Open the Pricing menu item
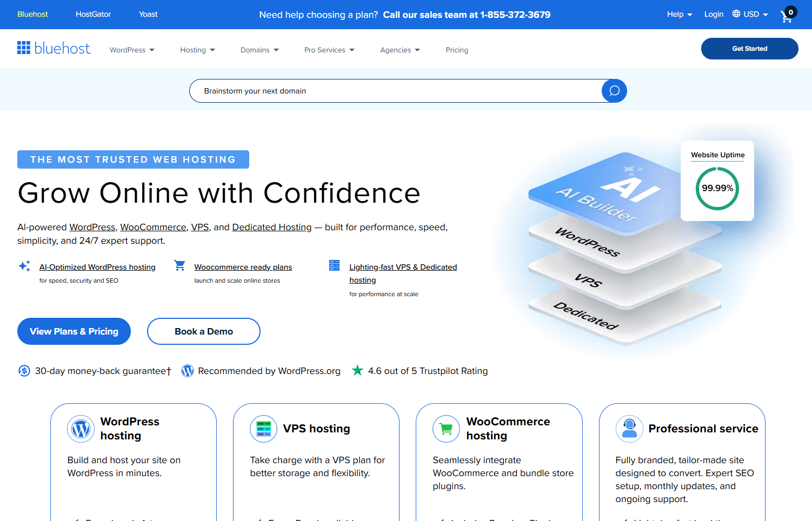 pyautogui.click(x=457, y=50)
